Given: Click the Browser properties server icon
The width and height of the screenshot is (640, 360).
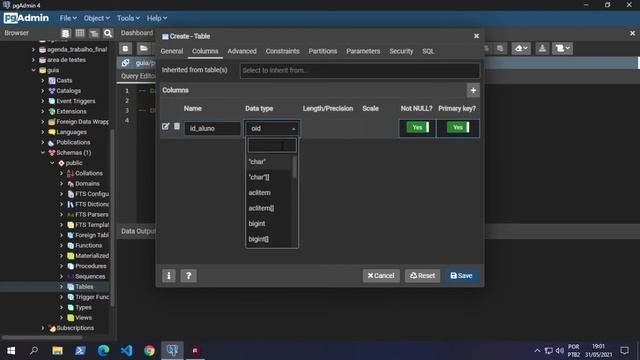Looking at the screenshot, I should click(x=65, y=33).
